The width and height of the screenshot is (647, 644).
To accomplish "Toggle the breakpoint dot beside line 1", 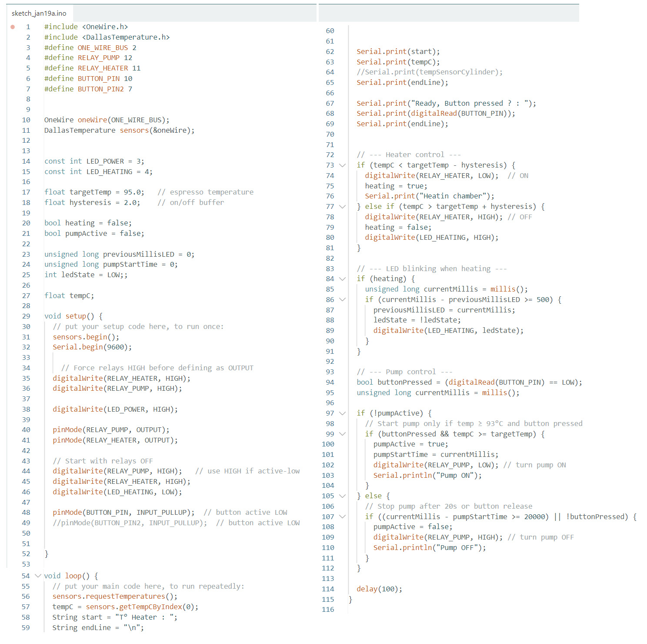I will point(13,27).
